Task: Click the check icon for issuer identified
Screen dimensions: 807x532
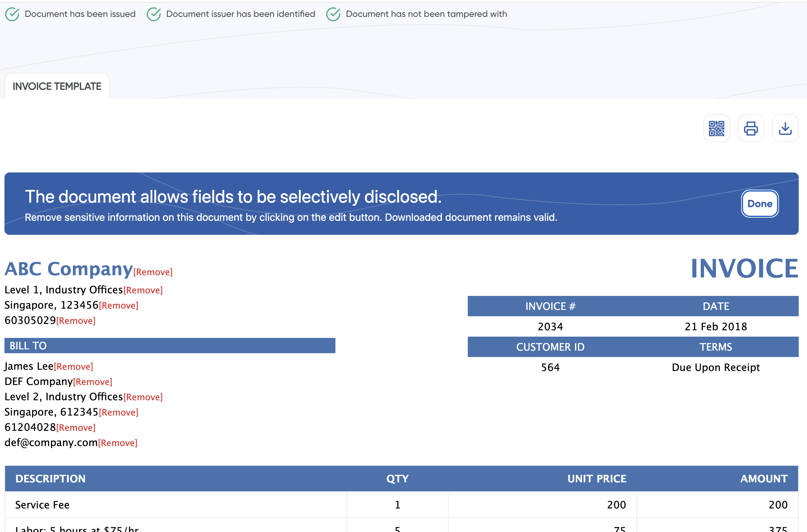Action: (154, 14)
